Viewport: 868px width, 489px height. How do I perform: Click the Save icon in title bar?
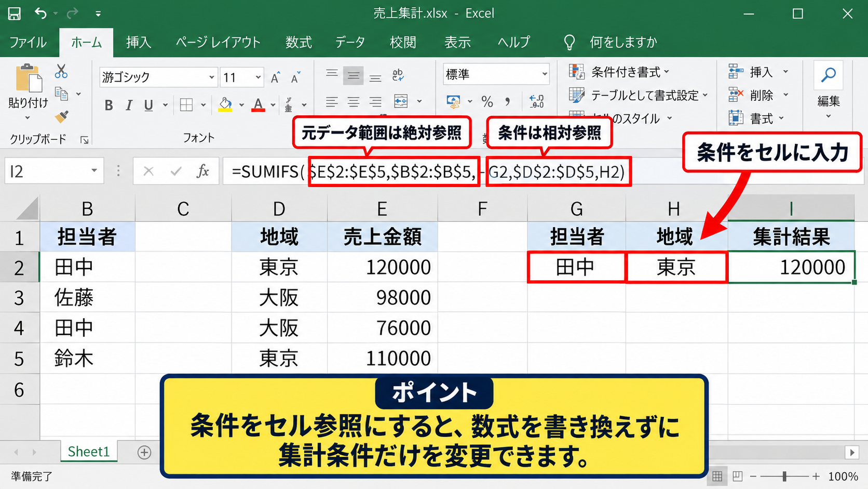[15, 14]
